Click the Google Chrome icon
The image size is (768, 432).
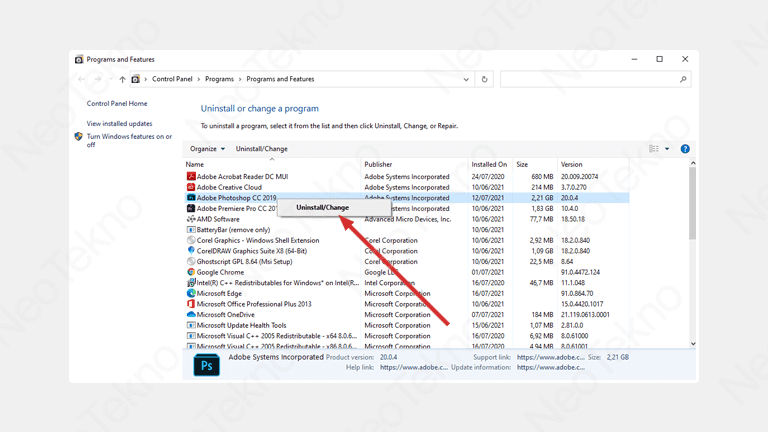click(x=191, y=272)
